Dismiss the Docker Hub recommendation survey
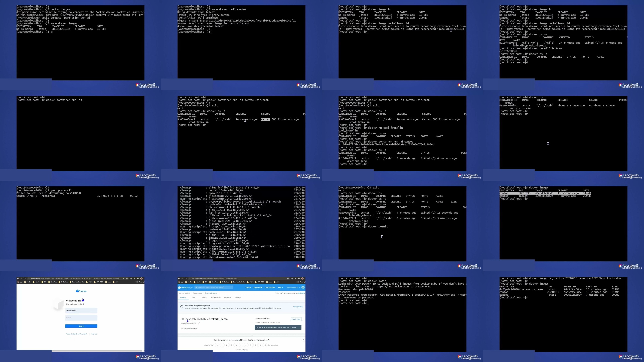 (303, 340)
